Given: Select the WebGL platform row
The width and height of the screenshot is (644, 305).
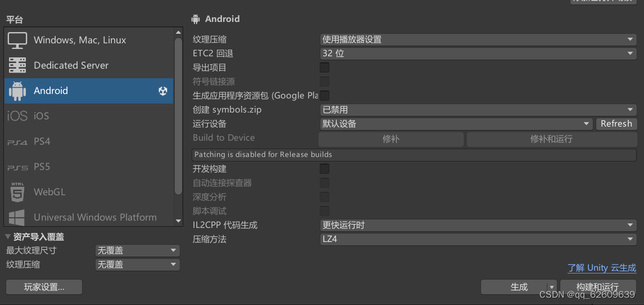Looking at the screenshot, I should coord(89,192).
